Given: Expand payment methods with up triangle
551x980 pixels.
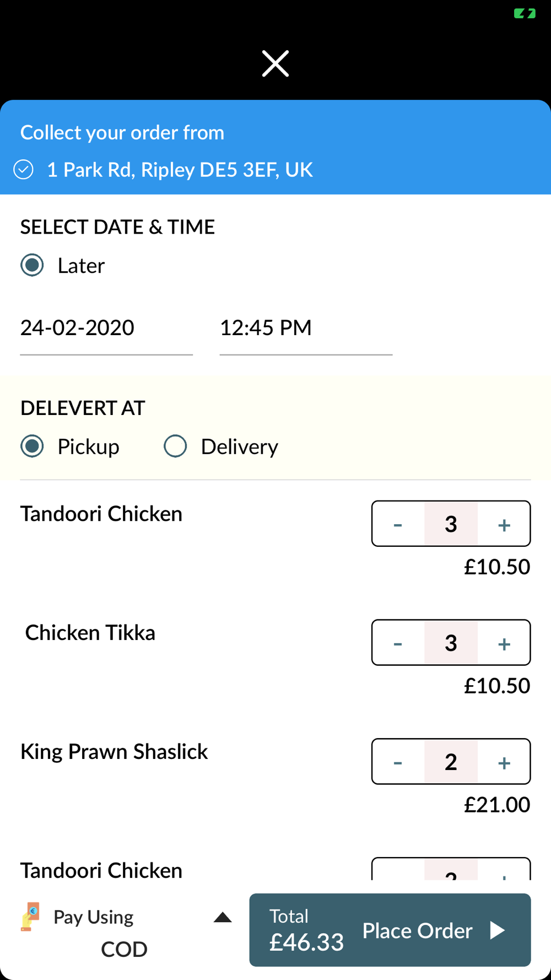Looking at the screenshot, I should [x=223, y=917].
